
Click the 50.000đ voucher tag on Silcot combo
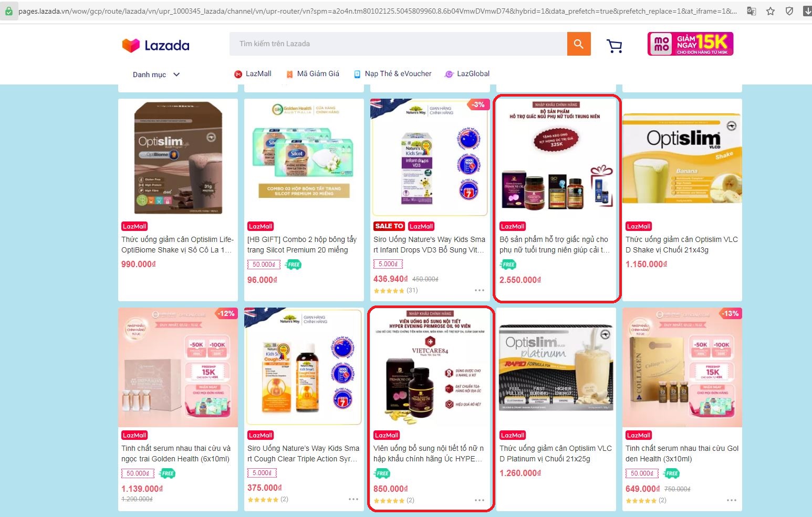pyautogui.click(x=264, y=265)
